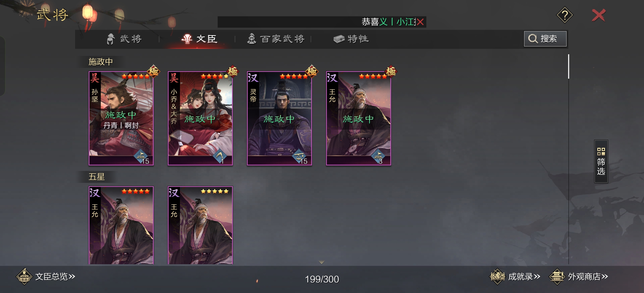The width and height of the screenshot is (644, 293).
Task: Click the vertical scrollbar handle
Action: click(568, 66)
